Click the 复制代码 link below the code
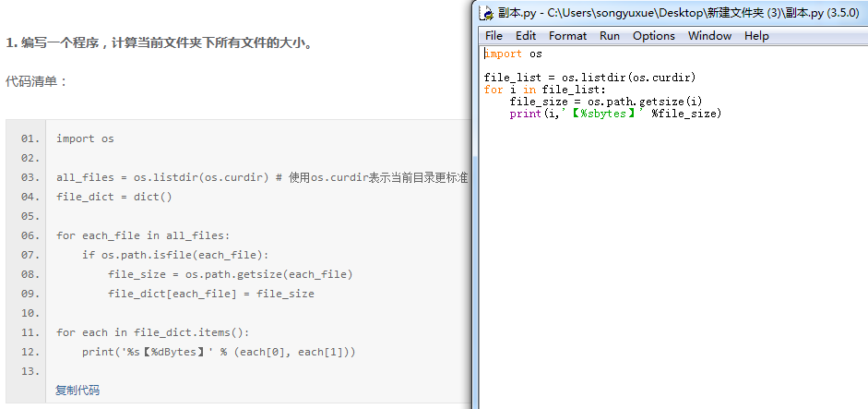Viewport: 868px width, 409px height. tap(77, 391)
